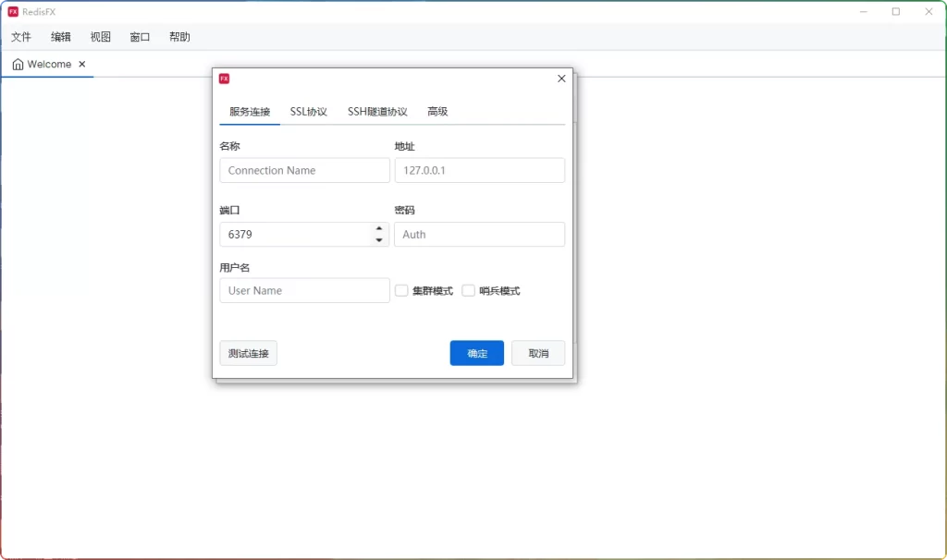Enable the 哨兵模式 checkbox

point(466,290)
